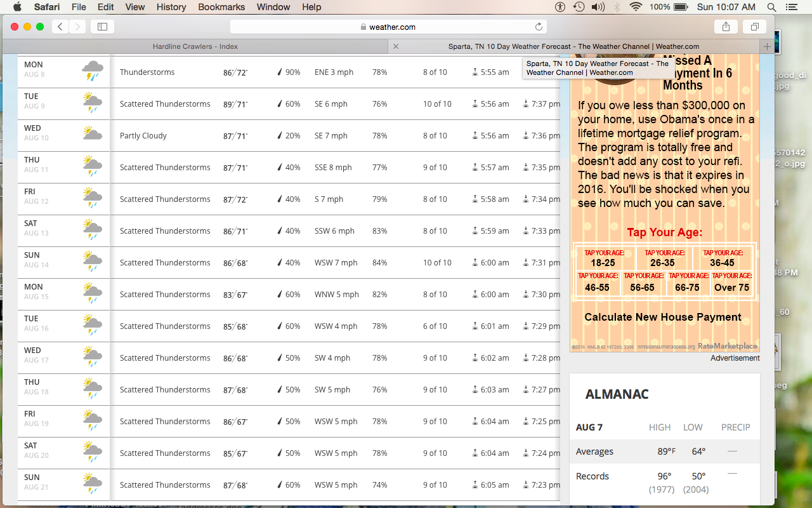Click the Wi-Fi status icon
This screenshot has width=812, height=508.
635,7
